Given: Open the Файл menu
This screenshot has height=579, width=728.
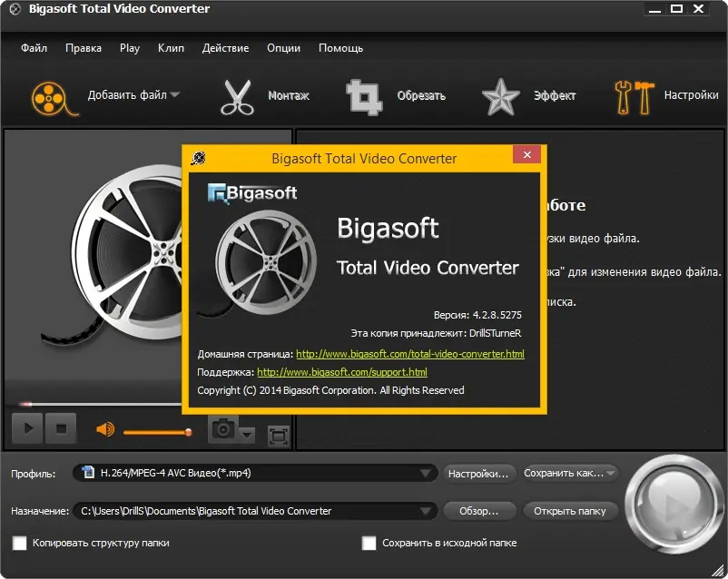Looking at the screenshot, I should pos(34,48).
